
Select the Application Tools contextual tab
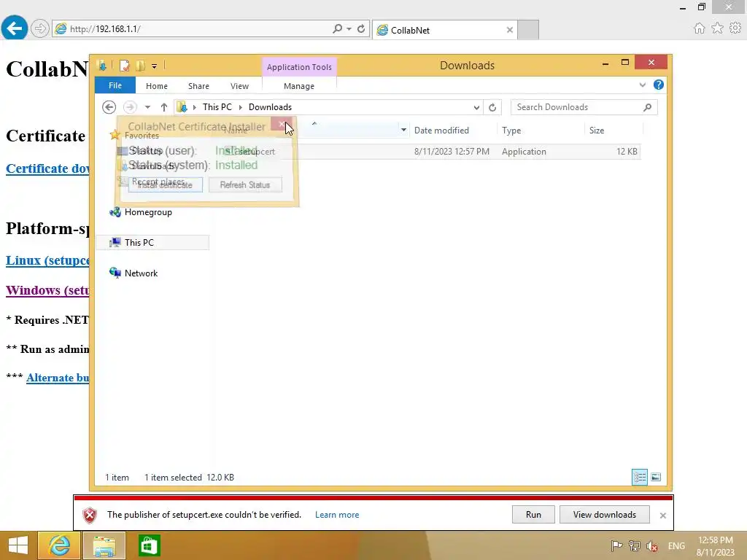pos(299,67)
